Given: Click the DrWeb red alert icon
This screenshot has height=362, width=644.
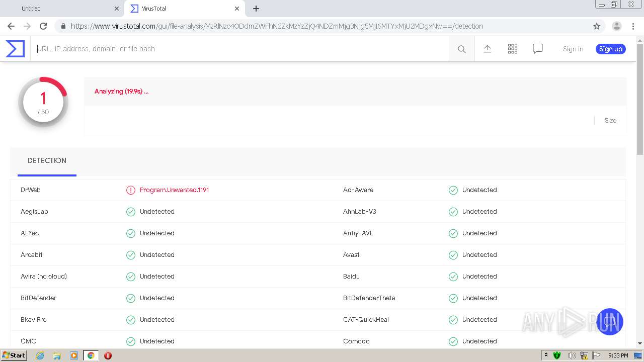Looking at the screenshot, I should [131, 190].
